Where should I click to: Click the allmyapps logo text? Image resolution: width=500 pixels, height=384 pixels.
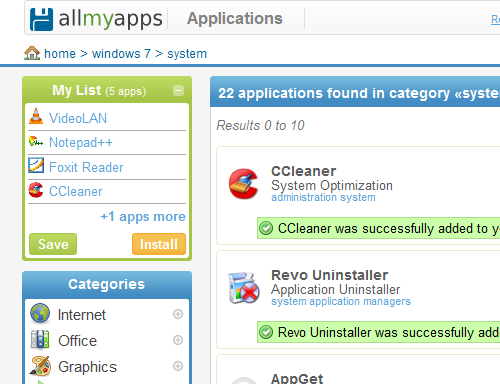(x=110, y=19)
